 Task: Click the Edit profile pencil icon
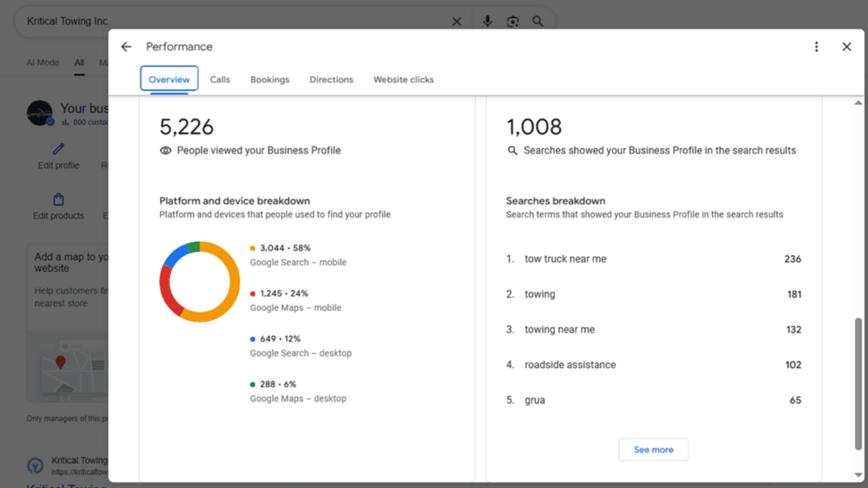tap(59, 149)
